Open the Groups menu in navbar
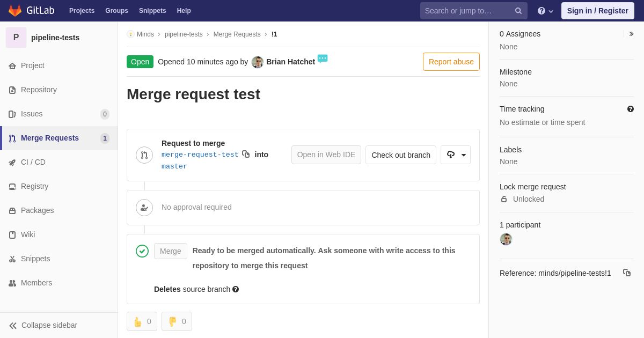644x338 pixels. pyautogui.click(x=116, y=11)
